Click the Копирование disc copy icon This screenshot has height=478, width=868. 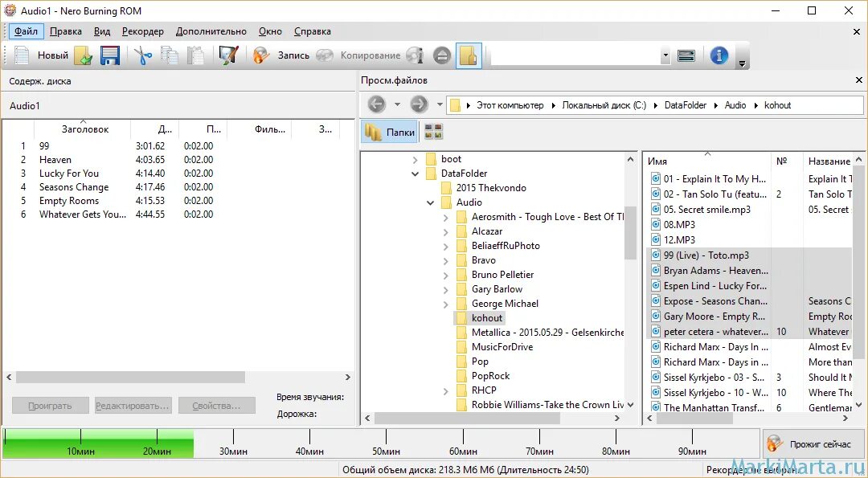pyautogui.click(x=325, y=55)
